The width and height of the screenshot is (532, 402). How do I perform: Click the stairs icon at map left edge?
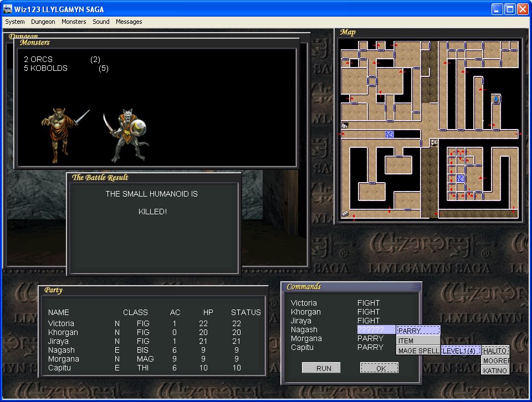click(x=345, y=125)
